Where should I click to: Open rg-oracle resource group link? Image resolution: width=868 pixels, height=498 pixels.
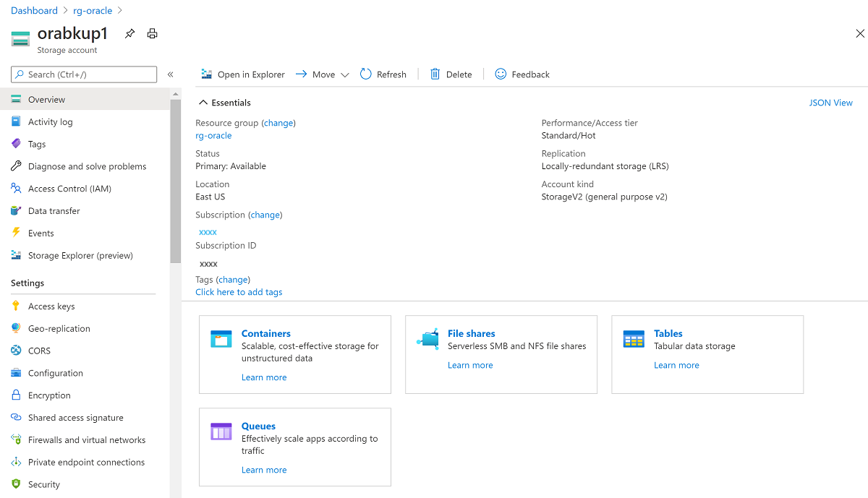[213, 136]
